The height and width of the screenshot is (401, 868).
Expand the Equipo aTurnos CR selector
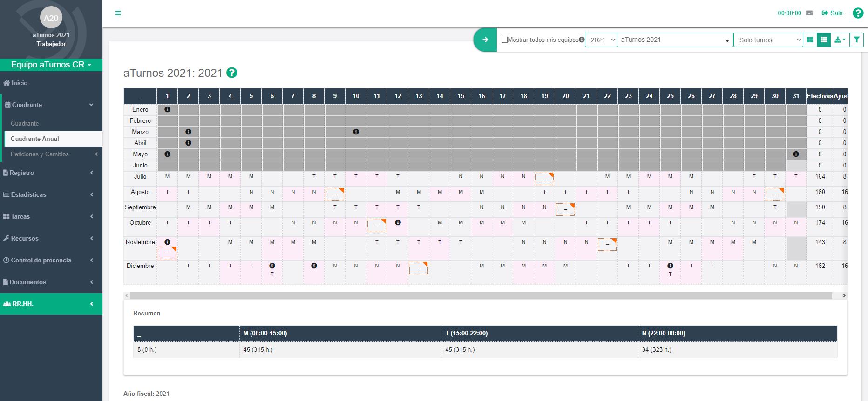(x=51, y=65)
